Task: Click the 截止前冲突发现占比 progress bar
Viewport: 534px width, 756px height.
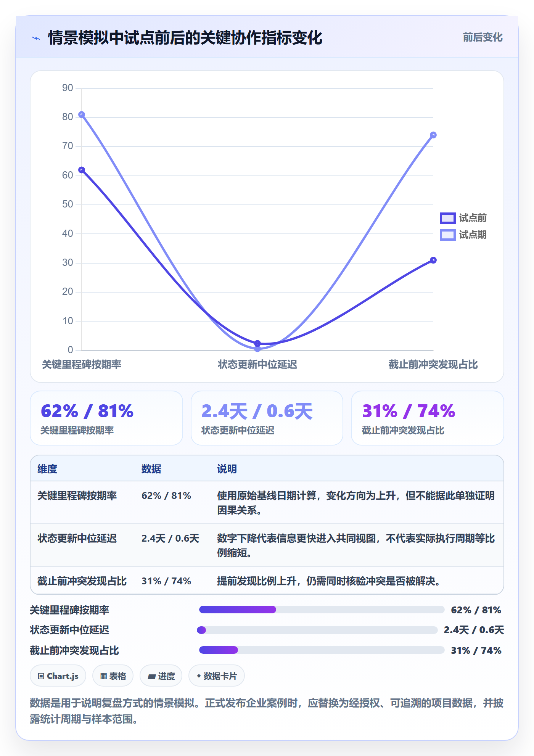Action: [322, 650]
